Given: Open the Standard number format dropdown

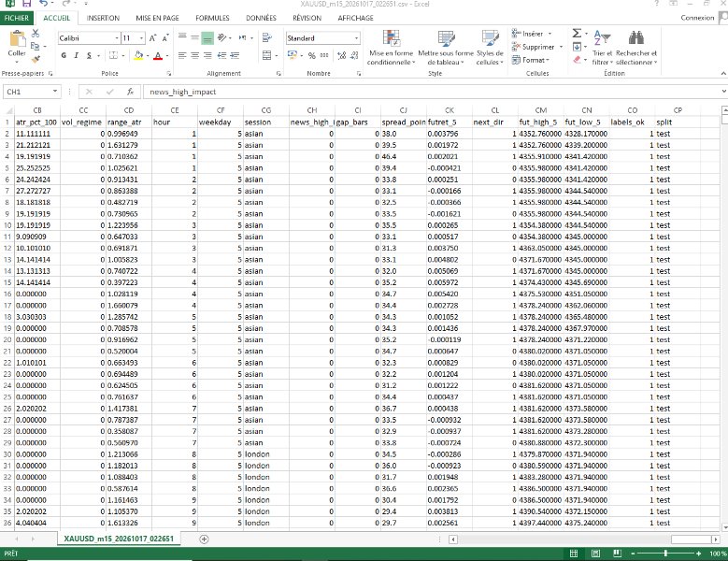Looking at the screenshot, I should (x=356, y=38).
